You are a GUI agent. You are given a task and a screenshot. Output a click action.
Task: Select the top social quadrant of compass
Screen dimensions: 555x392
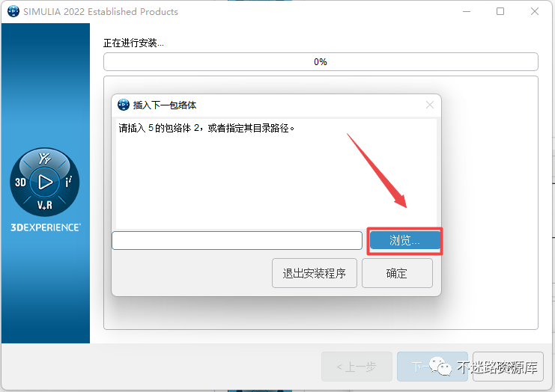click(45, 159)
